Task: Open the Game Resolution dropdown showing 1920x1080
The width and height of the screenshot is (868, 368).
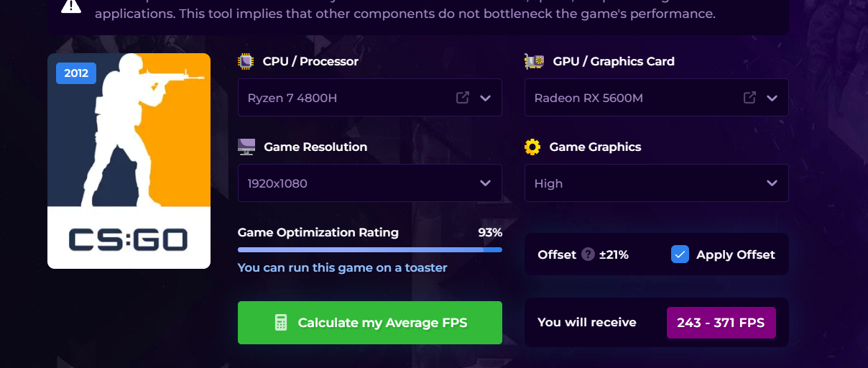Action: click(369, 183)
